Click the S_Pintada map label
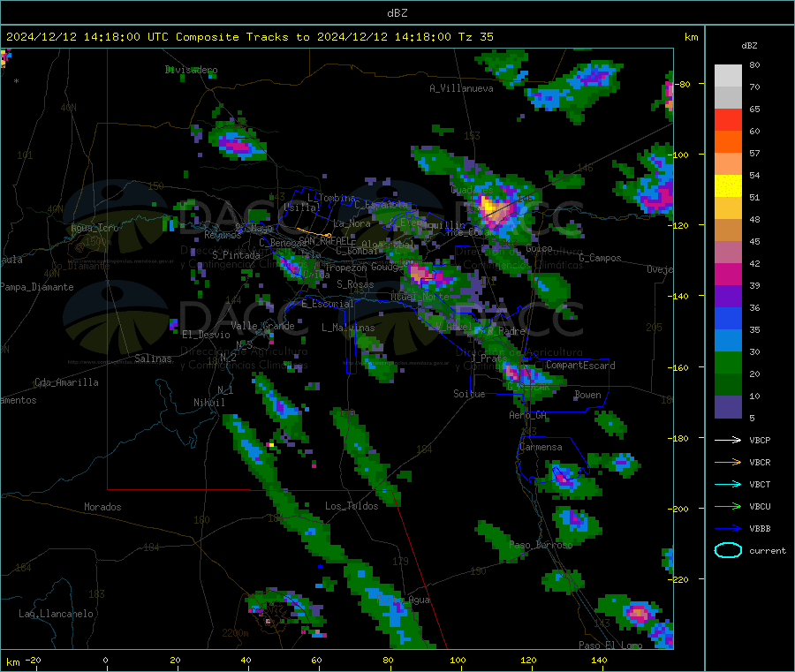The image size is (795, 672). point(236,255)
